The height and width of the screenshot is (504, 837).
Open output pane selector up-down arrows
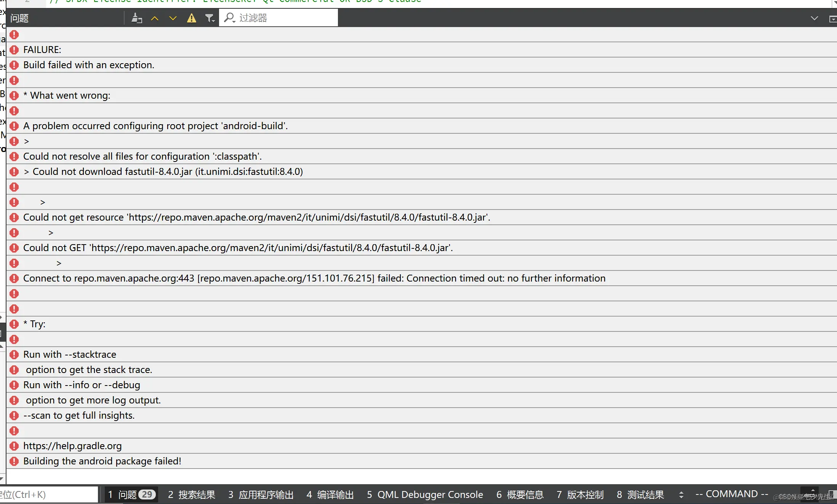[x=681, y=494]
